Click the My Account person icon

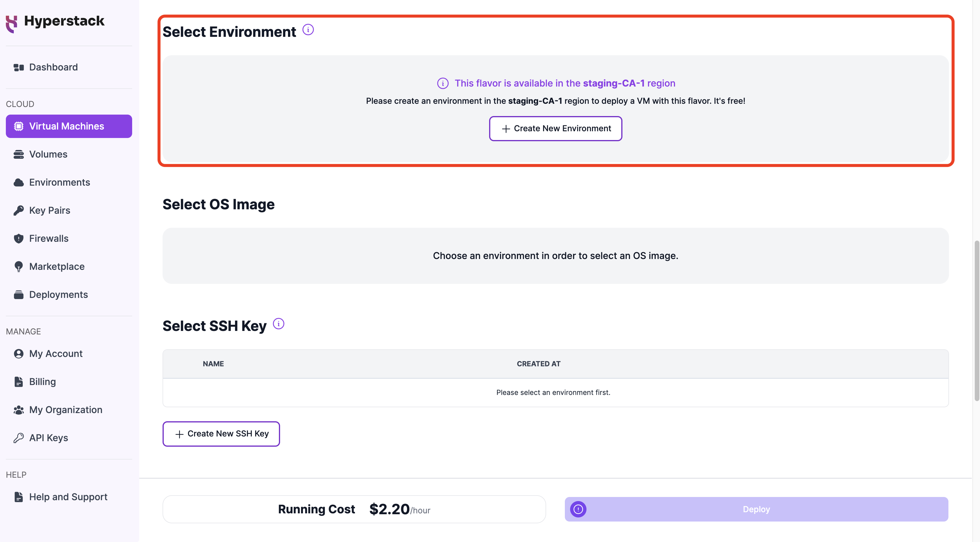[19, 354]
